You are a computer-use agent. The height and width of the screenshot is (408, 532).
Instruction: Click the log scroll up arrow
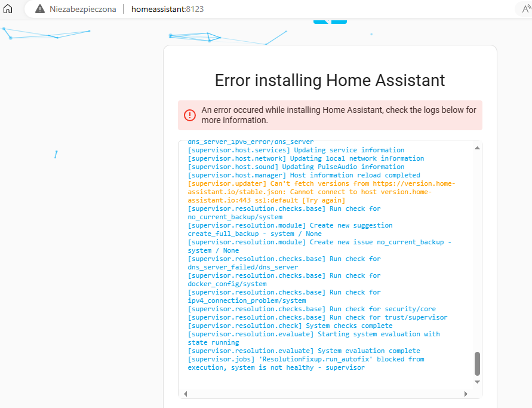pos(477,148)
